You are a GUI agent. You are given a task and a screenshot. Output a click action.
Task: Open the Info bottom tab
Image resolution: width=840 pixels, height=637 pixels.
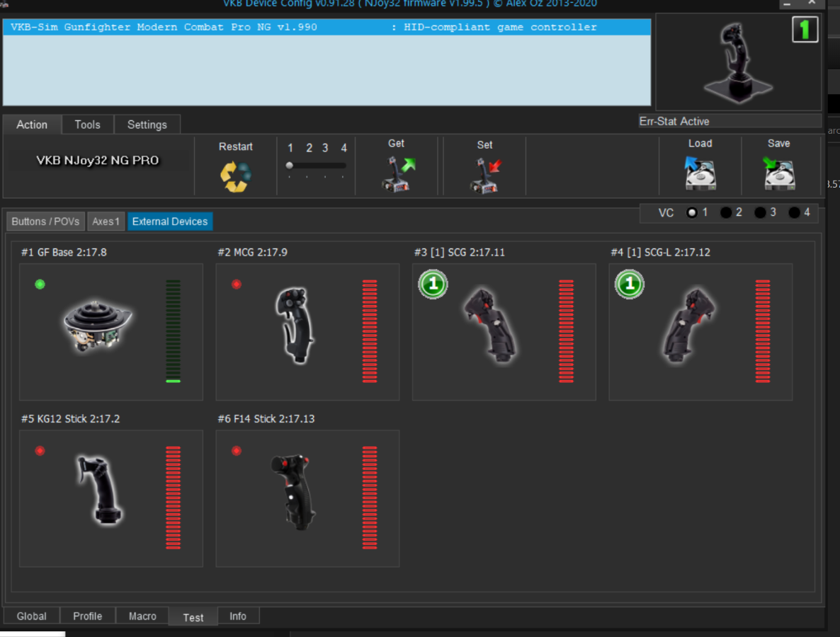pos(238,616)
